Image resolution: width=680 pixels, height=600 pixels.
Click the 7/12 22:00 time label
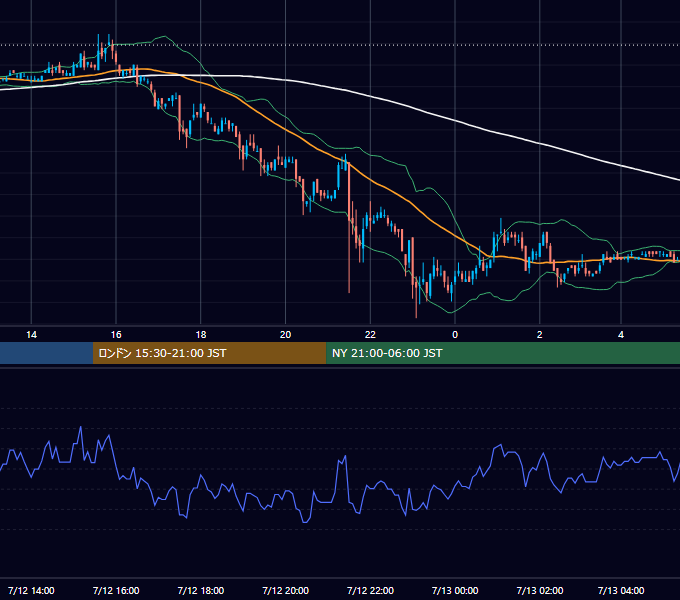(370, 590)
